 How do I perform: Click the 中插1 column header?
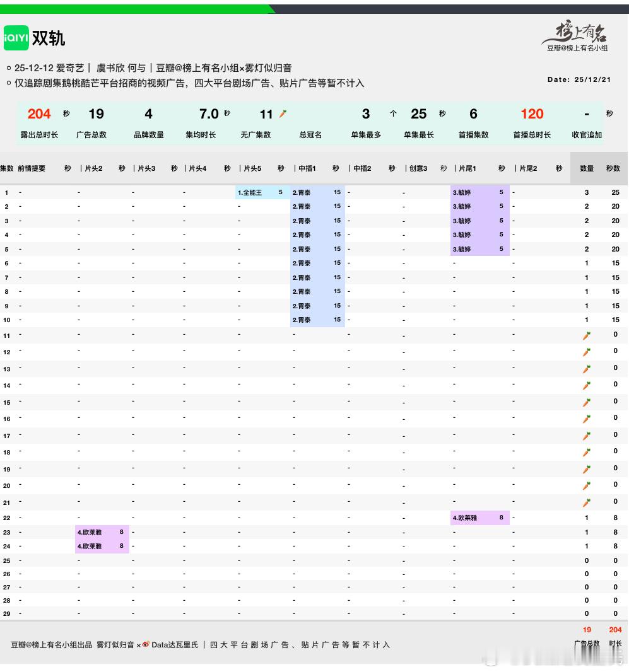click(x=307, y=168)
